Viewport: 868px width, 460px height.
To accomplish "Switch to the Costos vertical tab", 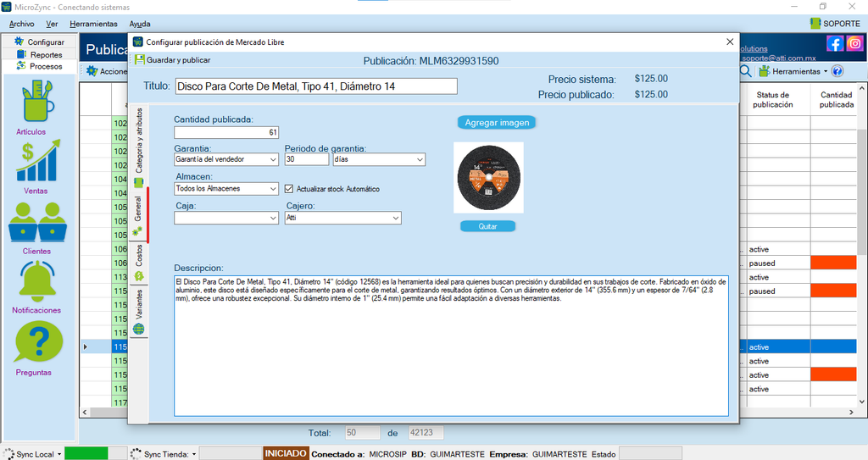I will (138, 263).
